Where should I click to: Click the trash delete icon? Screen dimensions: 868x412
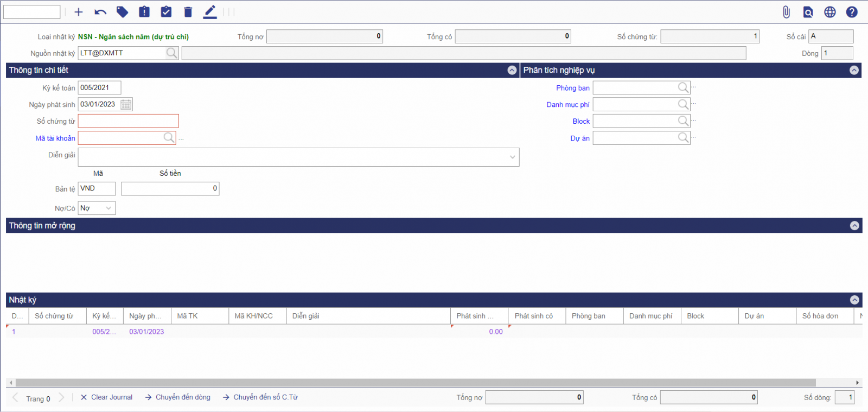(188, 12)
